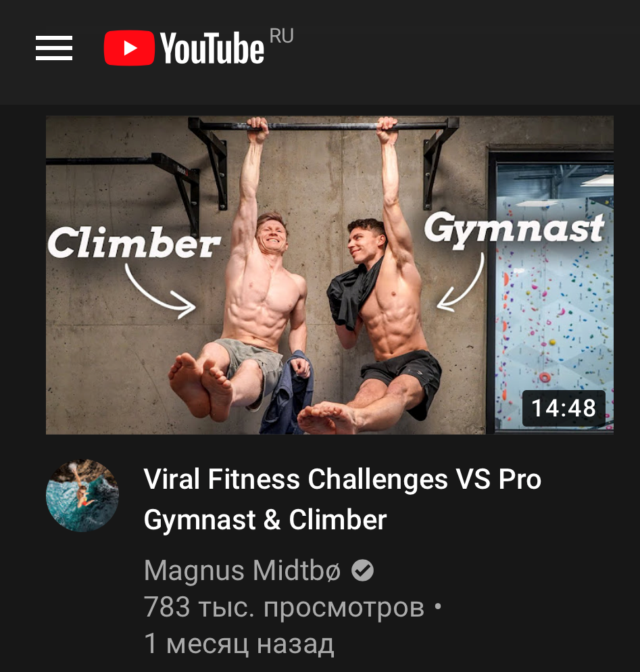Open the Magnus Midtbø channel name
Image resolution: width=640 pixels, height=672 pixels.
click(242, 571)
